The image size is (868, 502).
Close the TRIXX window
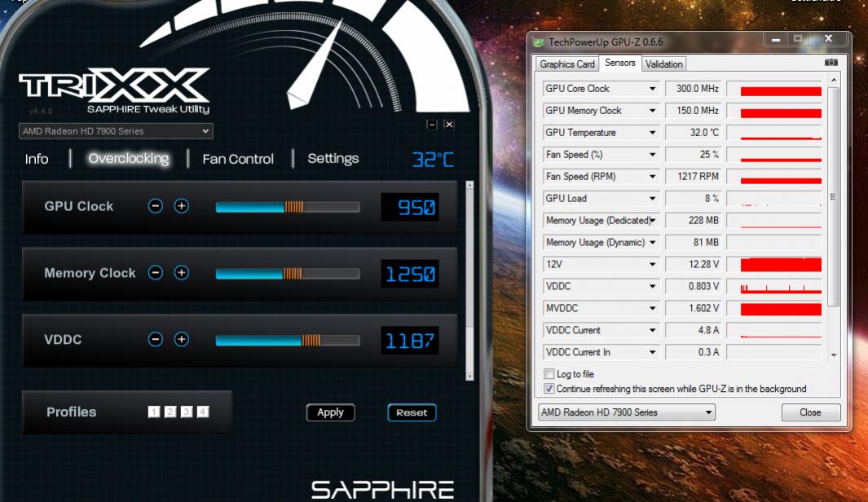449,125
